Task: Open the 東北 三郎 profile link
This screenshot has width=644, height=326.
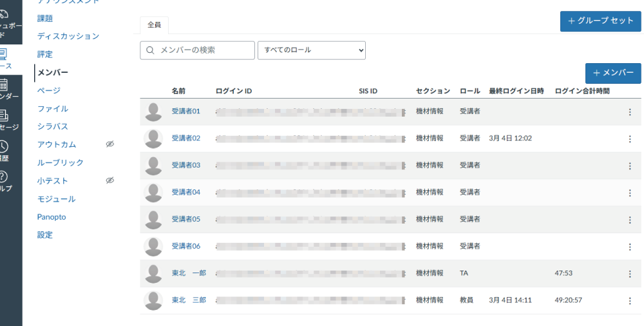Action: pos(189,300)
